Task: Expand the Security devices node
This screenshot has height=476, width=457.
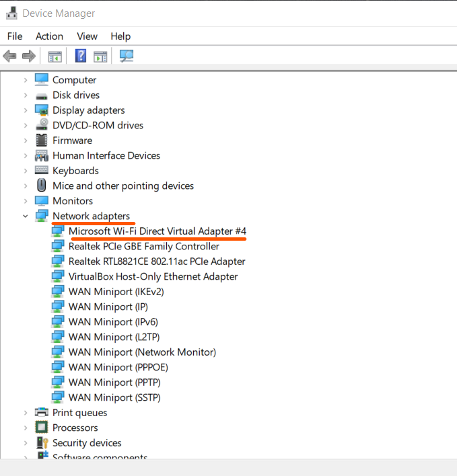Action: [x=26, y=443]
